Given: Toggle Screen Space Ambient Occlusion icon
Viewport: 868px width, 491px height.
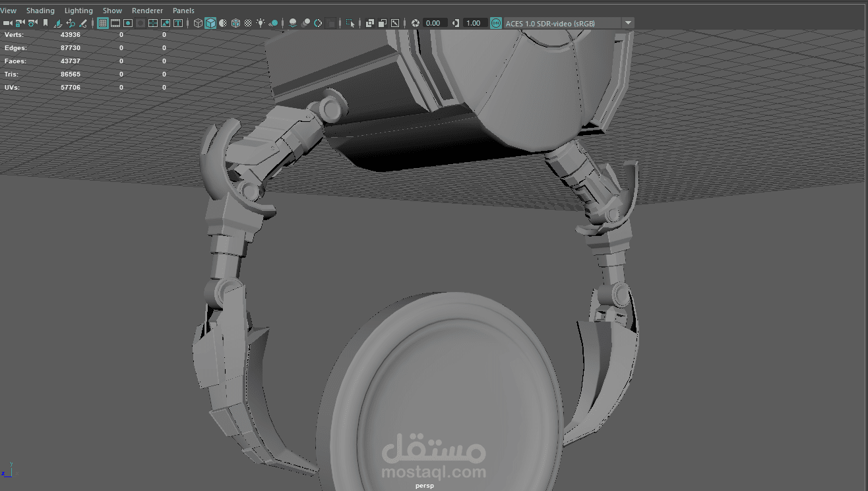Looking at the screenshot, I should tap(292, 23).
